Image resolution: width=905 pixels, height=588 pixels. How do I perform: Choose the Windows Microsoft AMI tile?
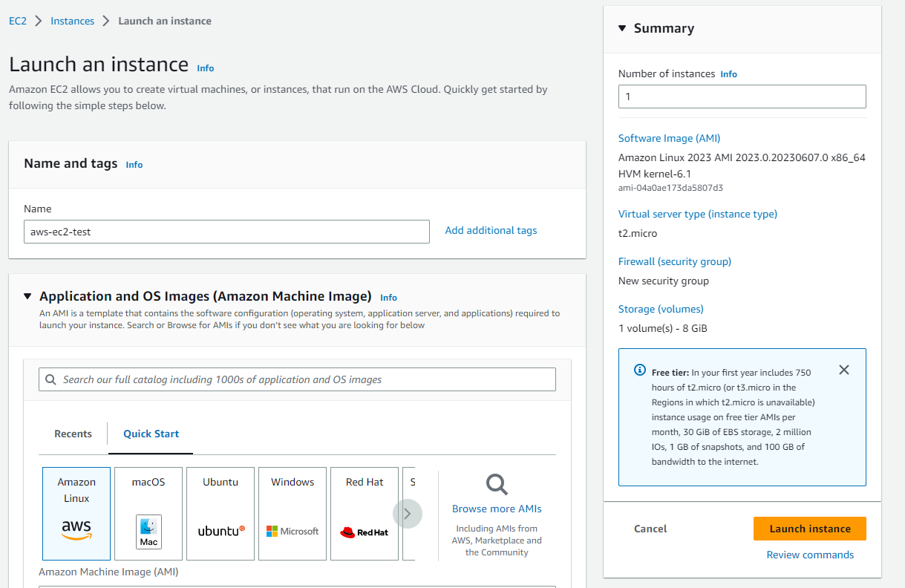[293, 513]
